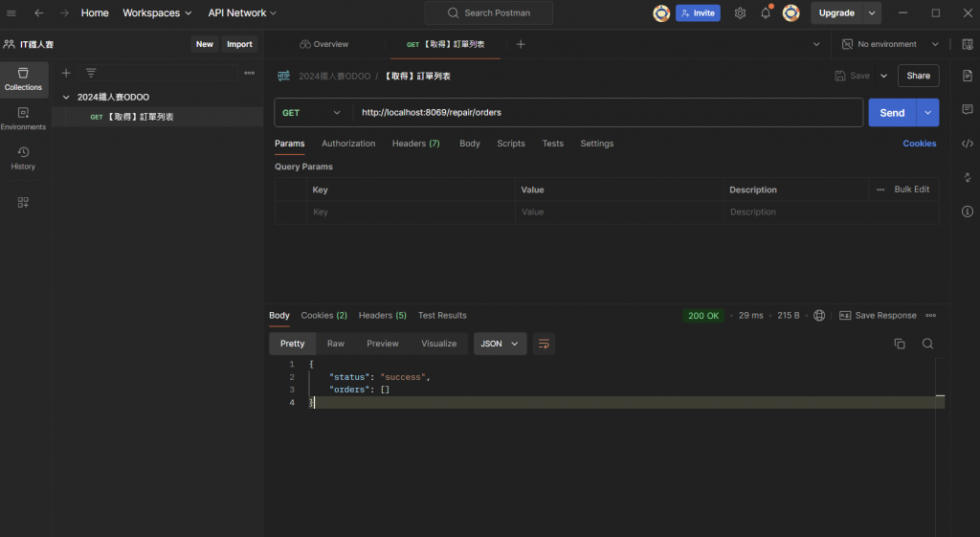The width and height of the screenshot is (980, 537).
Task: Switch to the Scripts tab
Action: [x=511, y=144]
